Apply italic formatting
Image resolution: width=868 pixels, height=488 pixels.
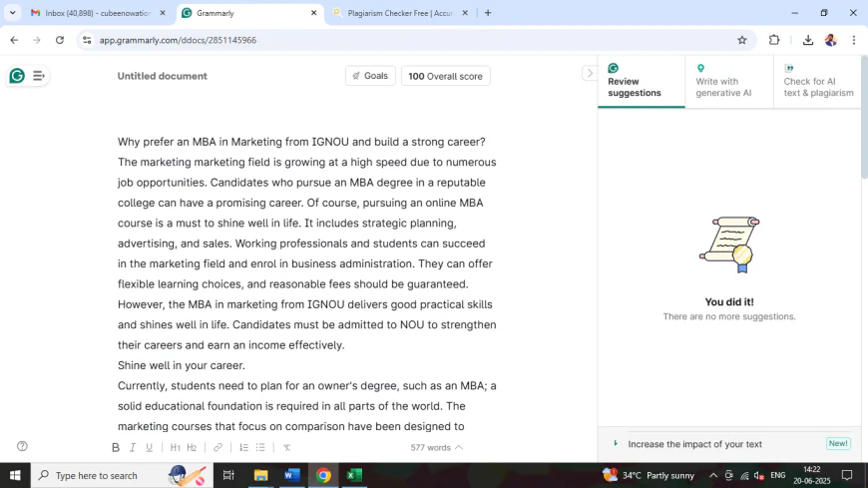pos(133,447)
